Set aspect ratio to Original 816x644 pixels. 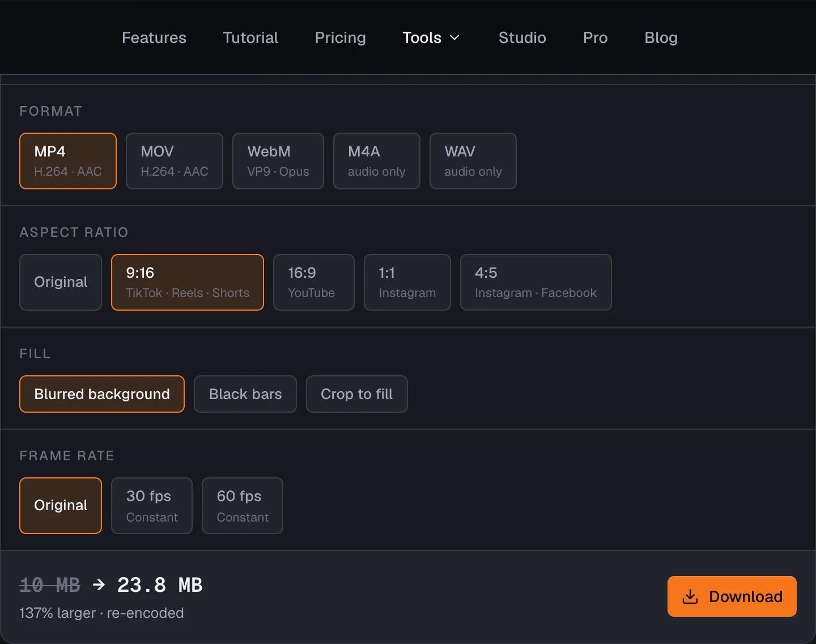coord(61,282)
